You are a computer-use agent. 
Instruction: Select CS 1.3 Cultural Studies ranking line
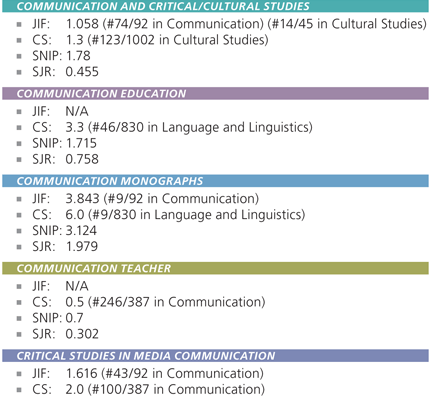click(x=150, y=40)
